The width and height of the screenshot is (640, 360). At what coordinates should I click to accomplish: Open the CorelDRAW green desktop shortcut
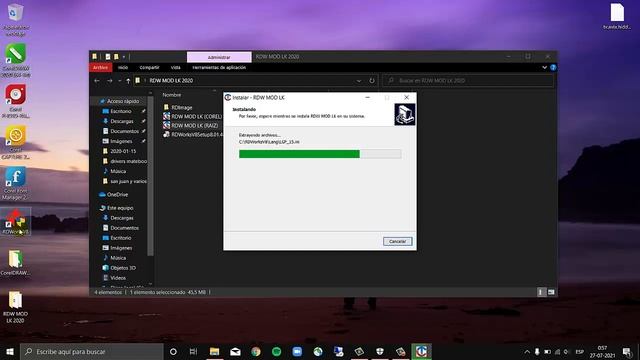point(16,60)
